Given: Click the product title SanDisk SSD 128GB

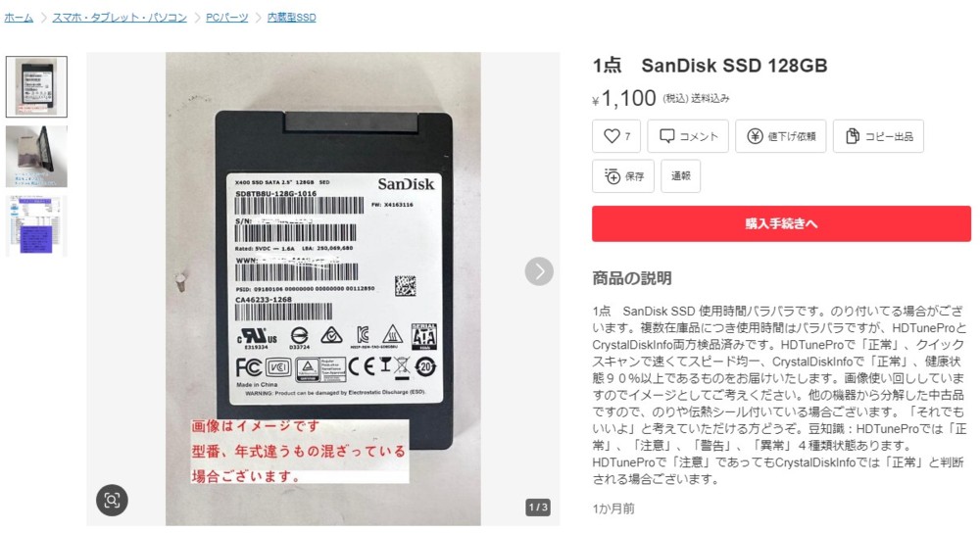Looking at the screenshot, I should 710,66.
